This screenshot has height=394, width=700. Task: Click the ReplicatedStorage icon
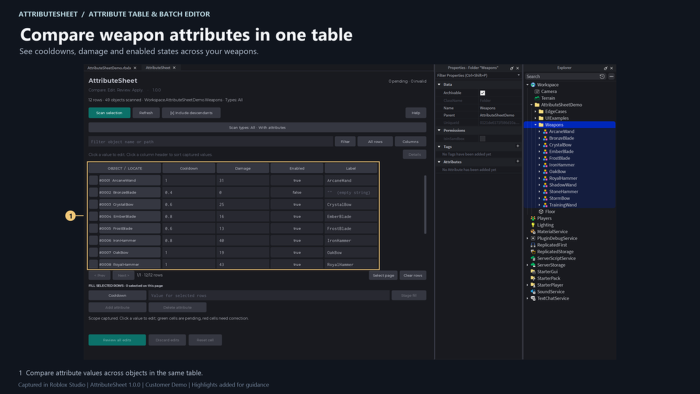click(x=533, y=252)
